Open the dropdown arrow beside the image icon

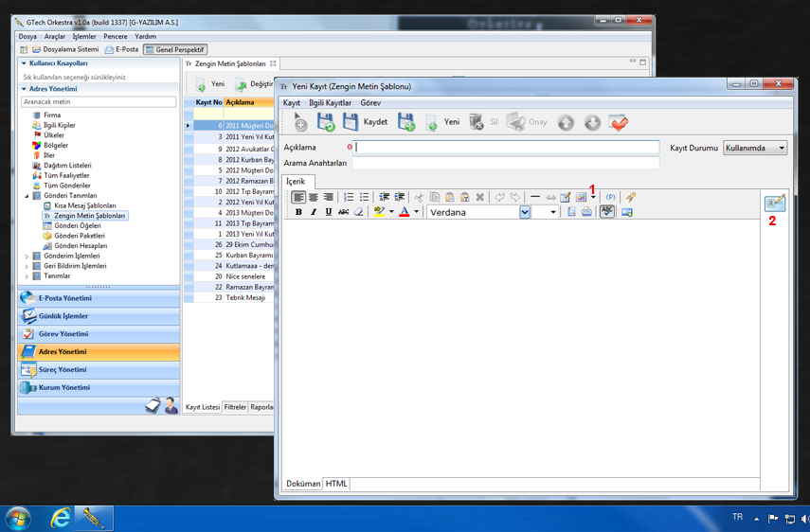pyautogui.click(x=593, y=197)
